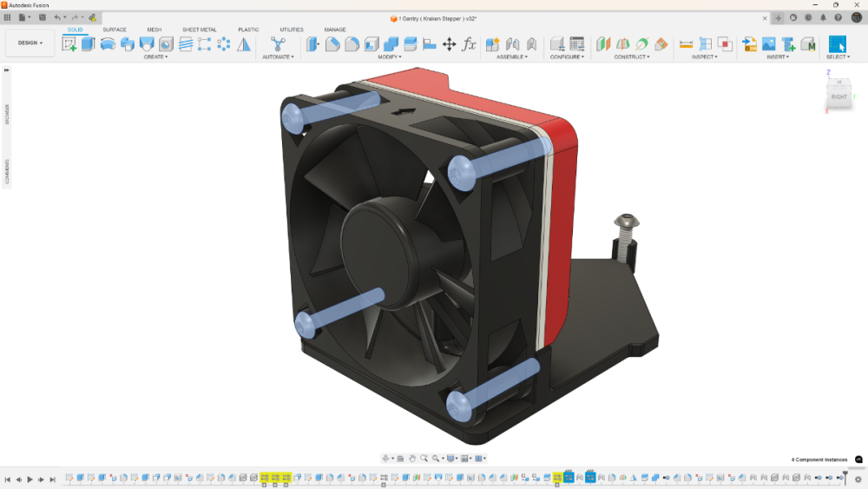The image size is (868, 489).
Task: Switch to the SHEET METAL tab
Action: [x=200, y=30]
